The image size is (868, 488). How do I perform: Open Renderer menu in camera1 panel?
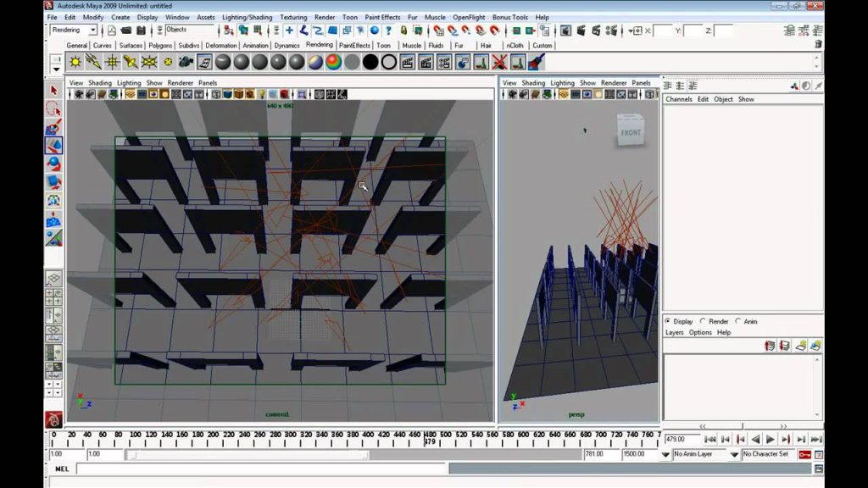[180, 82]
